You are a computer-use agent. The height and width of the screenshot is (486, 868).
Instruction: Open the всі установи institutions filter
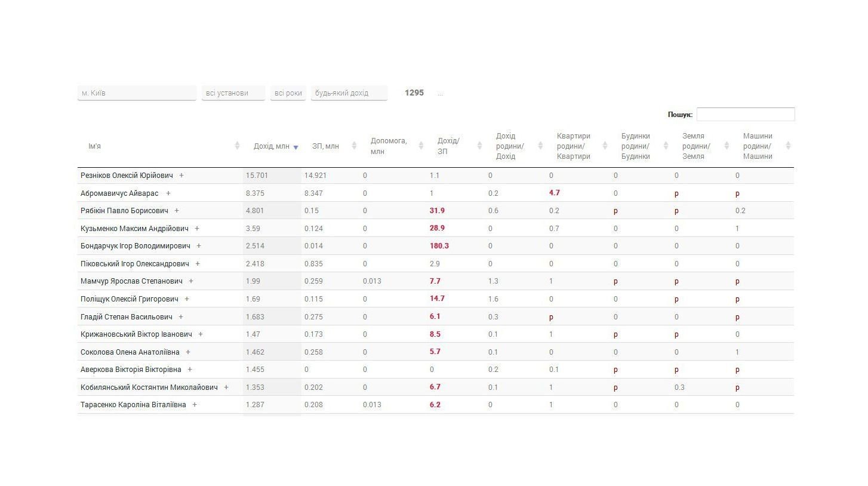[233, 93]
